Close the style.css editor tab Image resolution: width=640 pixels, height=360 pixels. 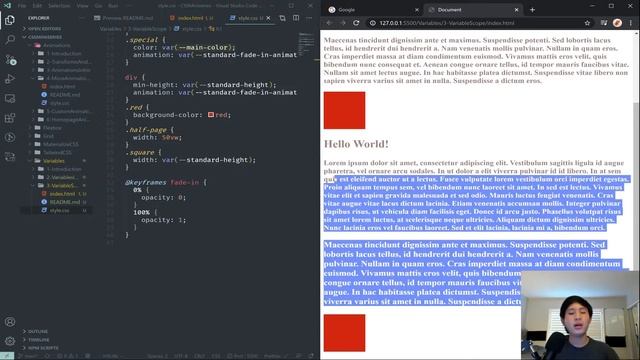click(268, 18)
